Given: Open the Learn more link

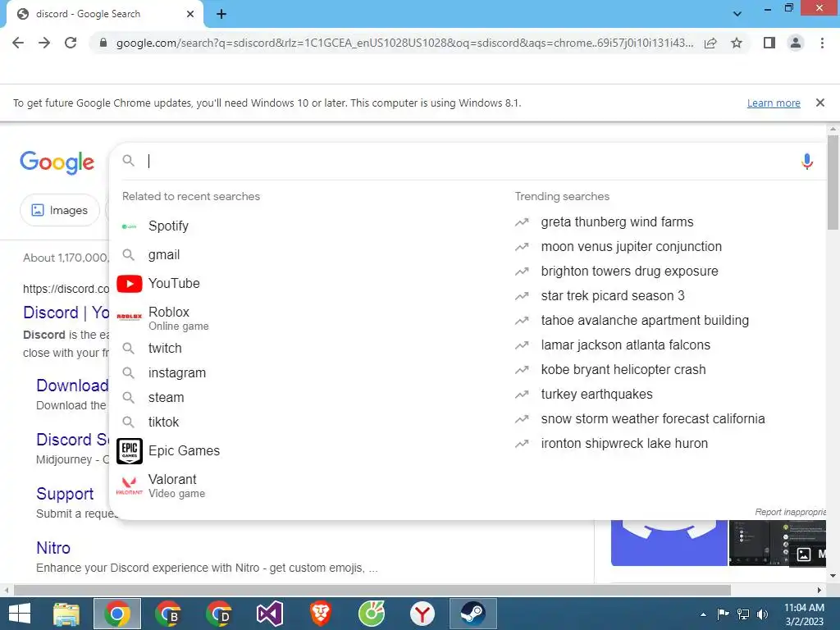Looking at the screenshot, I should pyautogui.click(x=774, y=103).
